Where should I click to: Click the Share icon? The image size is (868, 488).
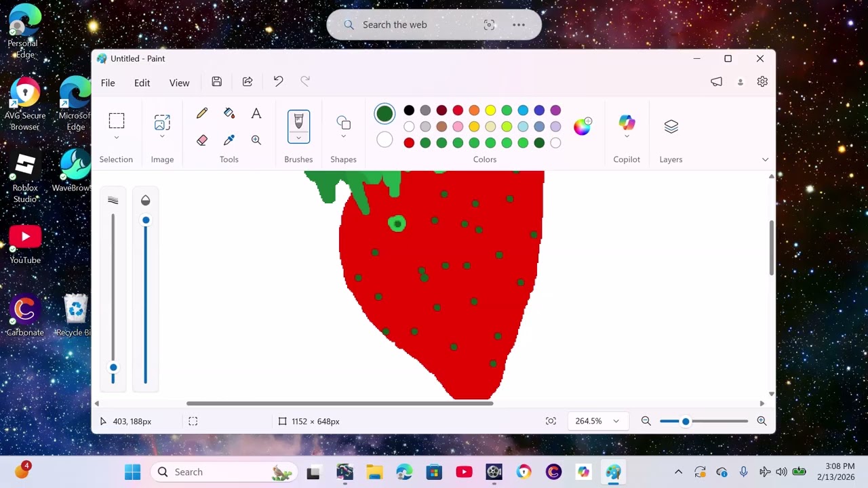tap(248, 81)
